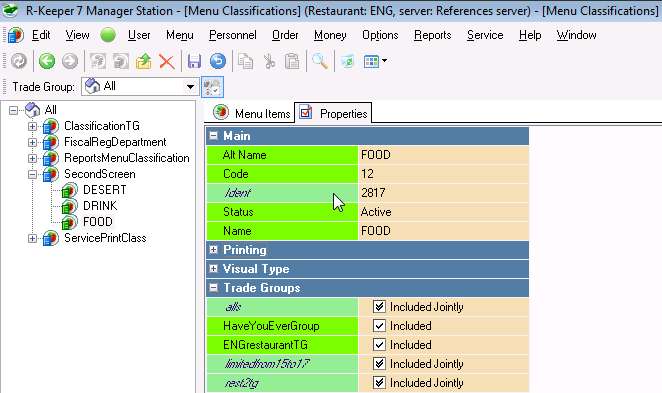The width and height of the screenshot is (662, 393).
Task: Click the refresh icon in the toolbar
Action: 19,61
